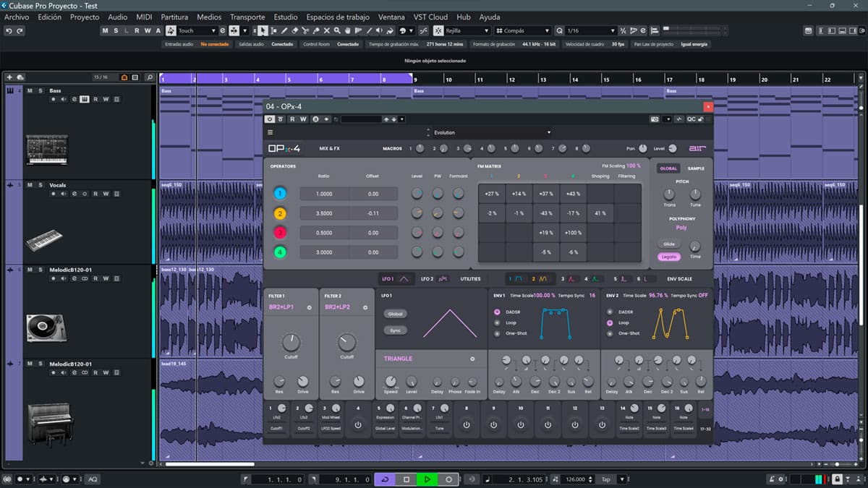Viewport: 868px width, 488px height.
Task: Select the Erase tool
Action: click(x=294, y=30)
